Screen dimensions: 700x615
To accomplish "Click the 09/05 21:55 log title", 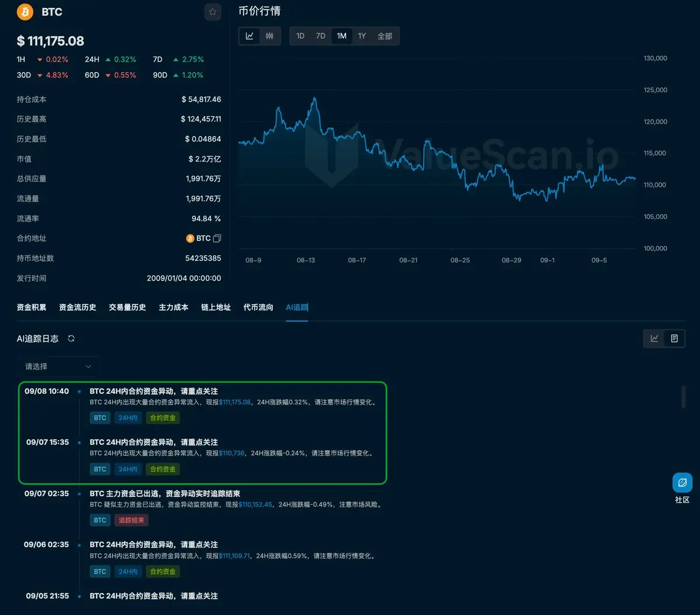I will [153, 596].
